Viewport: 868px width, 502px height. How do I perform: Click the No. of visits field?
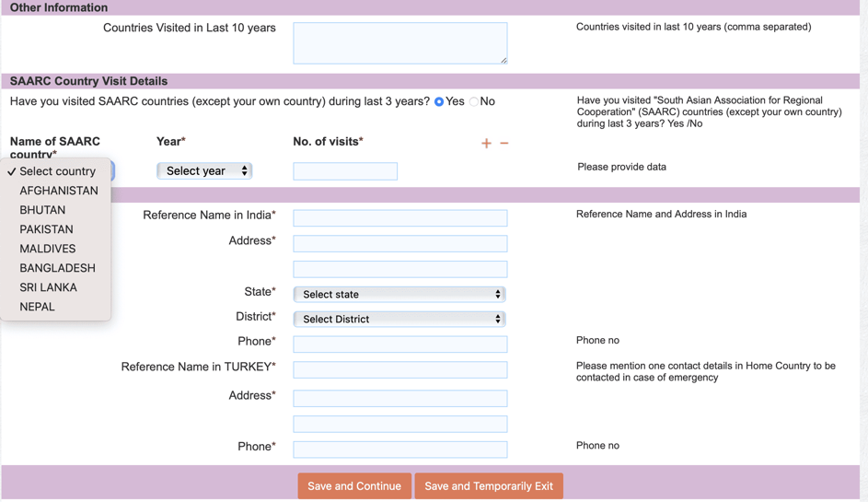(345, 171)
